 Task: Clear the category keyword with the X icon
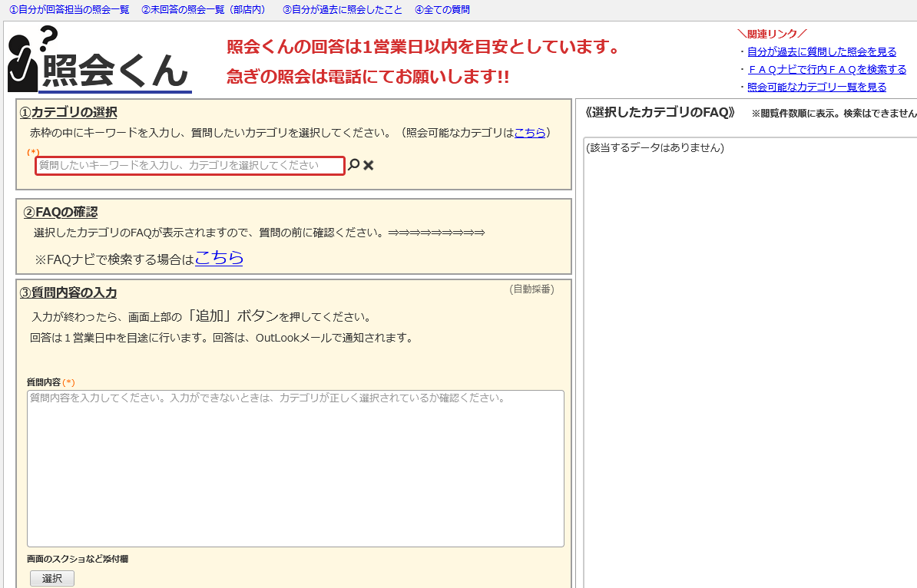pos(369,165)
